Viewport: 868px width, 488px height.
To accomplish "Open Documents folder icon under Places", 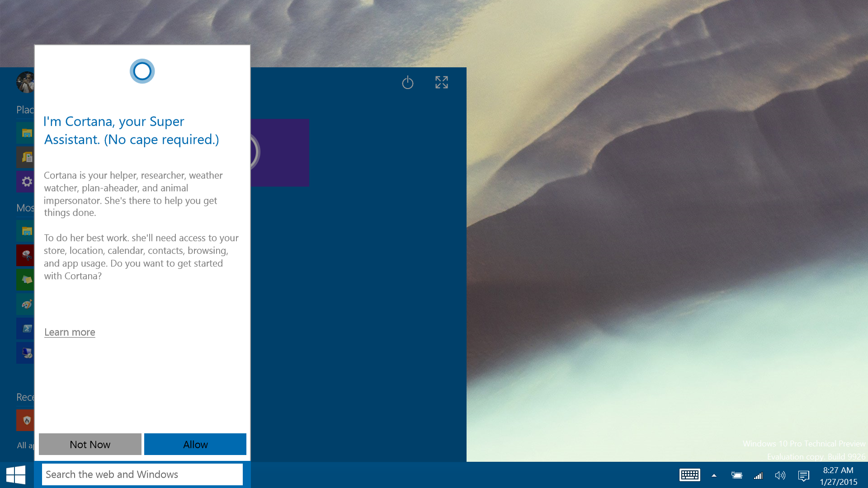I will (x=25, y=157).
